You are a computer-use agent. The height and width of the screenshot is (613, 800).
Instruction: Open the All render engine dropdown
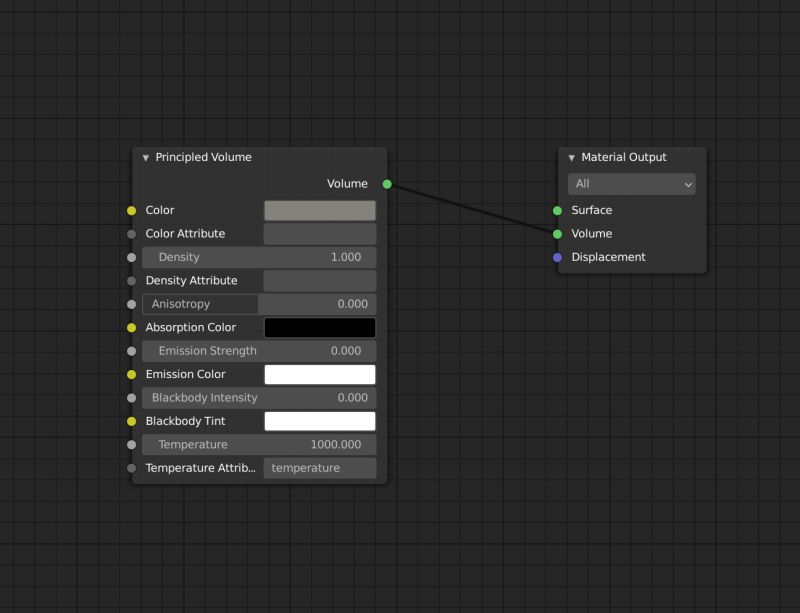[631, 184]
